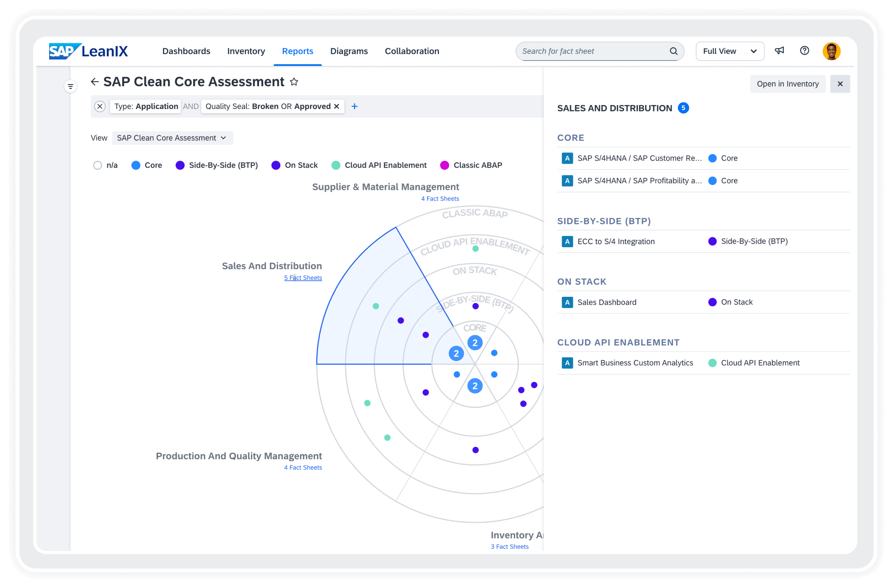Switch to the Dashboards tab
Viewport: 893px width, 588px height.
point(186,51)
